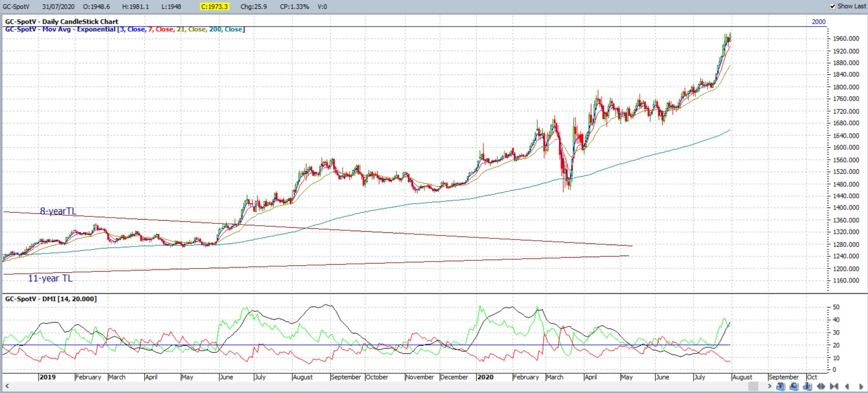Click the horizontal scrollbar thumb

(x=753, y=386)
